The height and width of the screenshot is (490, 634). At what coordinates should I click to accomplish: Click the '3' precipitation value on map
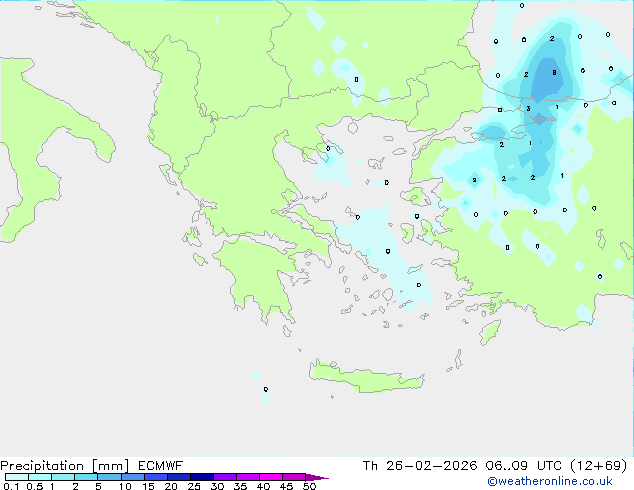tap(528, 109)
